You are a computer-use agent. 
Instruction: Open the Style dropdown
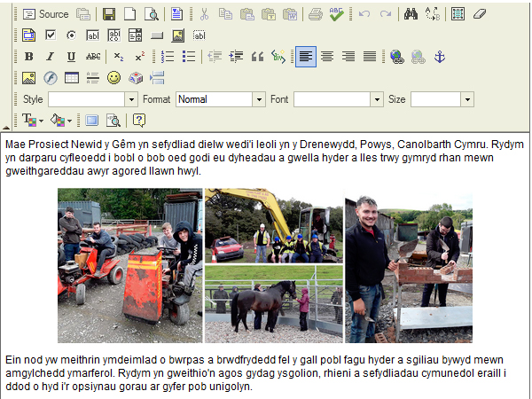(93, 99)
